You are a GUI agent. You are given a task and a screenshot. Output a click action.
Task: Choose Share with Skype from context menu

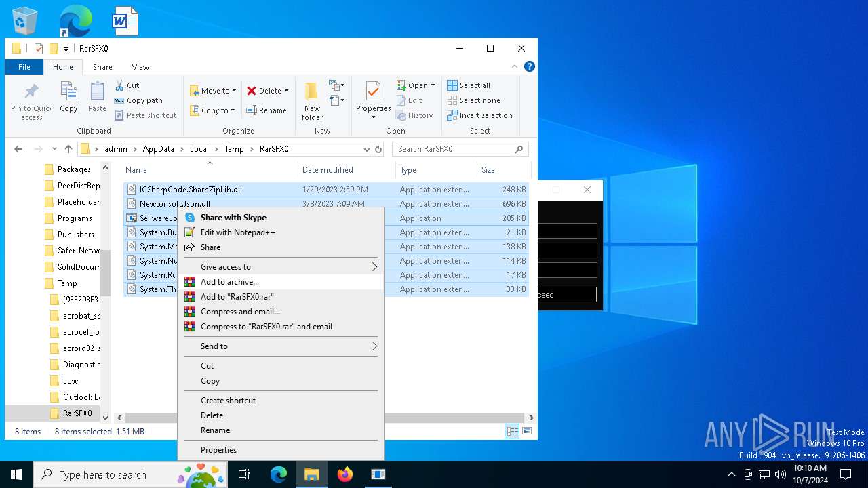[281, 218]
